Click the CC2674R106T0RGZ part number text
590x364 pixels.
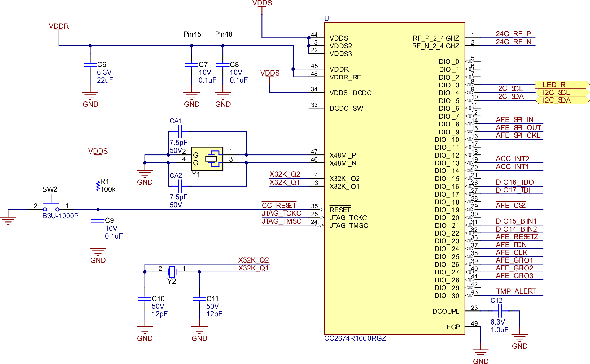click(355, 338)
